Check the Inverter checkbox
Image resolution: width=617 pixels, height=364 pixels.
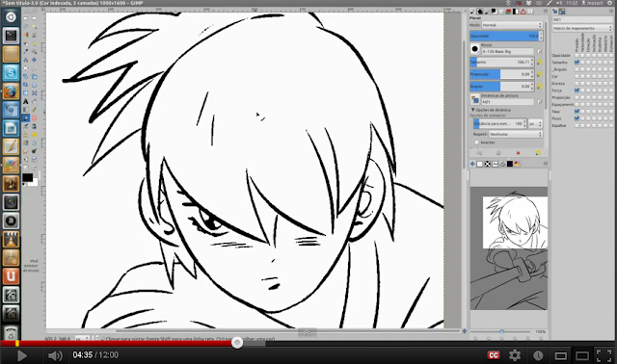[476, 143]
